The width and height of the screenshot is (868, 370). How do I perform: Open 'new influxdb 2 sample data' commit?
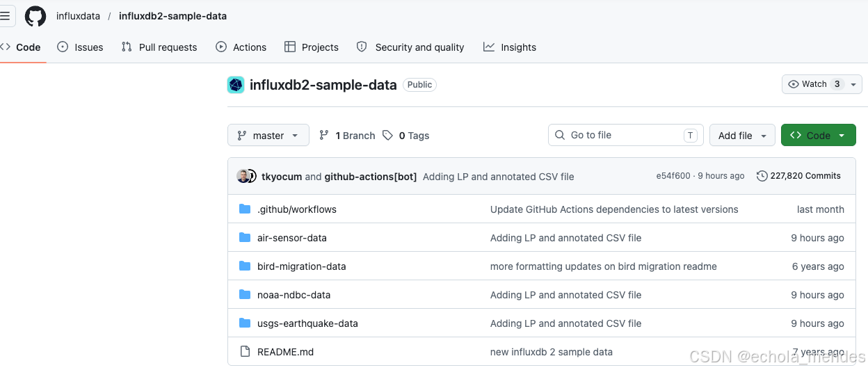[552, 352]
